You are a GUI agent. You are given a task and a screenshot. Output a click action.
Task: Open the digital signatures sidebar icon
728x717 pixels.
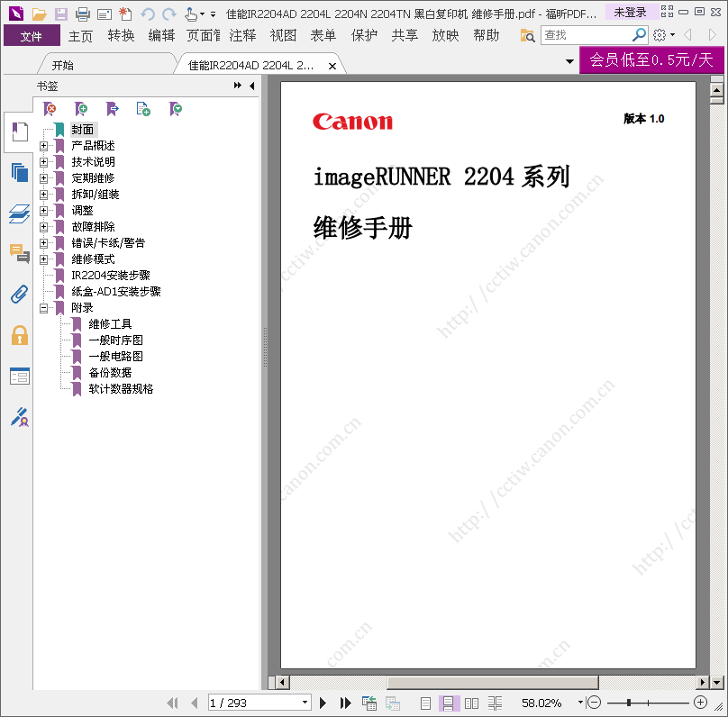20,417
